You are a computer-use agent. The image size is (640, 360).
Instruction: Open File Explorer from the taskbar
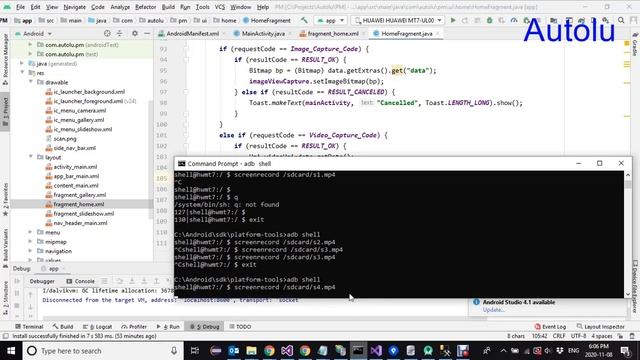click(251, 351)
